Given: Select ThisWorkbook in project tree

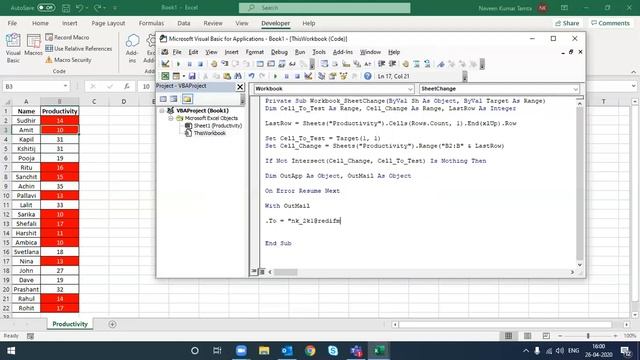Looking at the screenshot, I should click(206, 133).
